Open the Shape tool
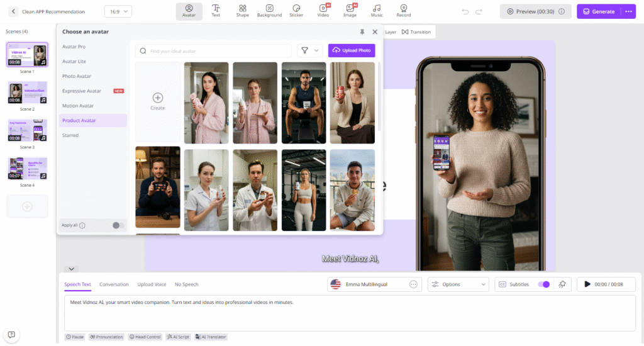The width and height of the screenshot is (644, 346). click(x=242, y=11)
